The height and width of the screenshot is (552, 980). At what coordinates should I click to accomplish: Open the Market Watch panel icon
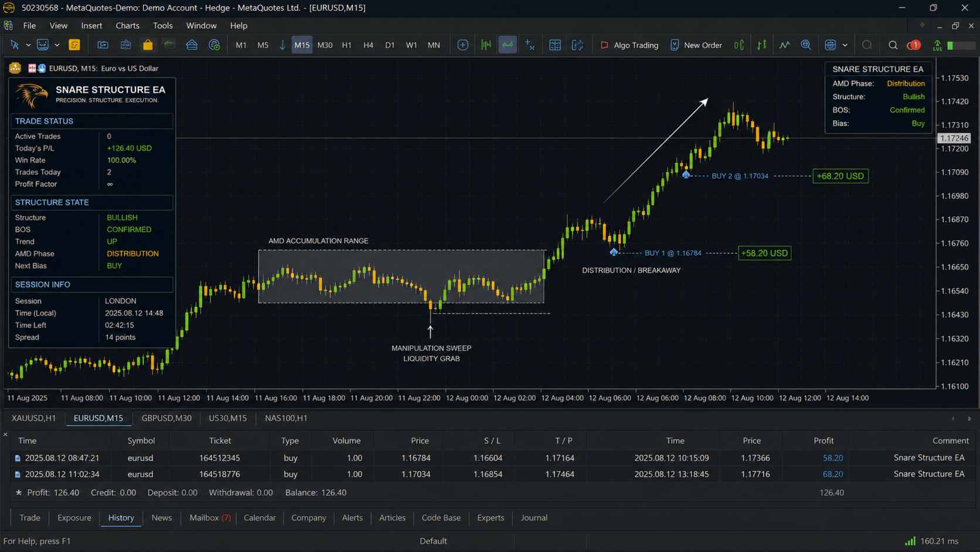pyautogui.click(x=103, y=45)
